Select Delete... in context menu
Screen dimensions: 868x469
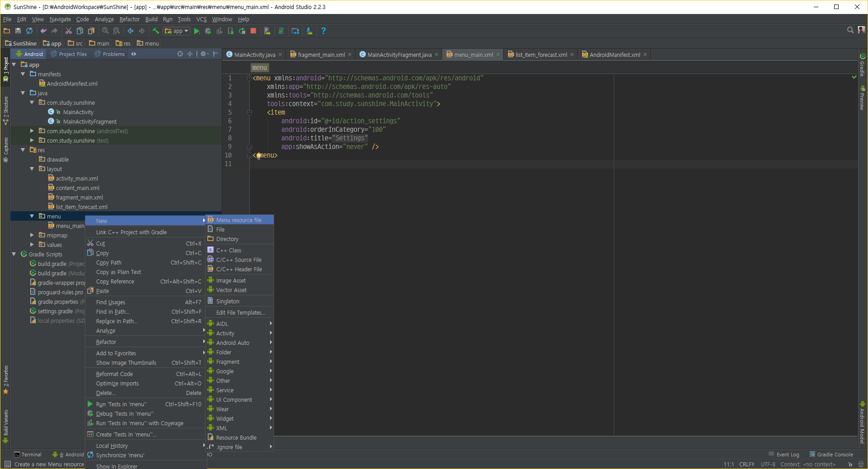(145, 393)
